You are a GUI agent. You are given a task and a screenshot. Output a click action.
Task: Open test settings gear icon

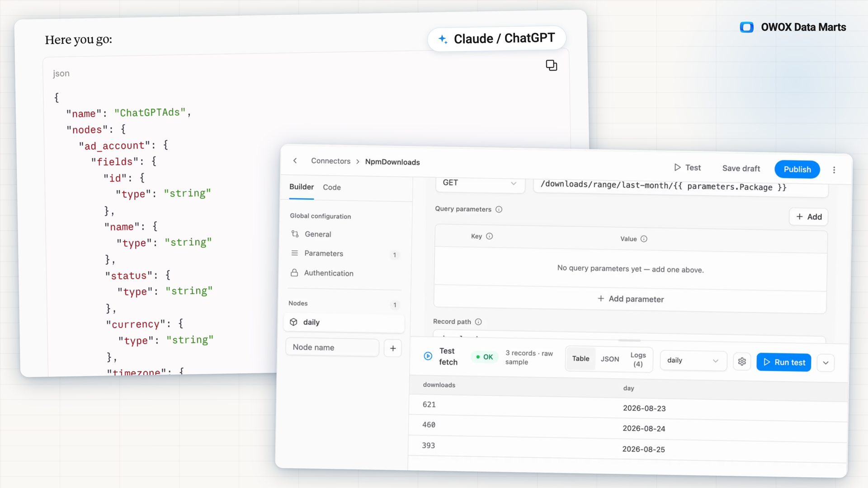[x=742, y=361]
